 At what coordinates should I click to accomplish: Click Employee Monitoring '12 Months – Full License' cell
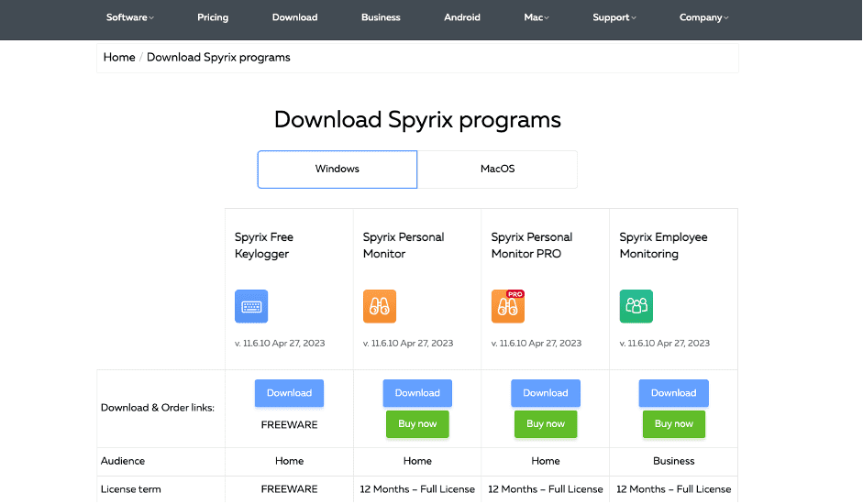click(674, 489)
